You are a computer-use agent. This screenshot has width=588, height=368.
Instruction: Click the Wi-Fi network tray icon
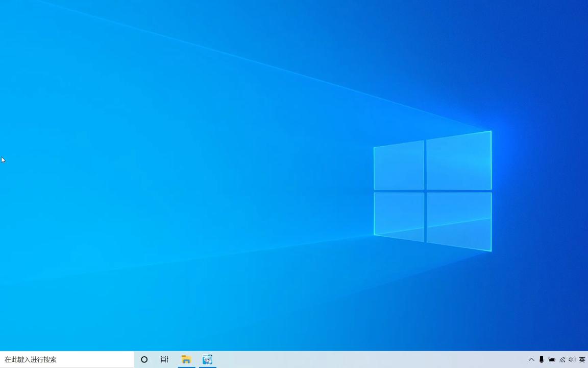pos(562,359)
